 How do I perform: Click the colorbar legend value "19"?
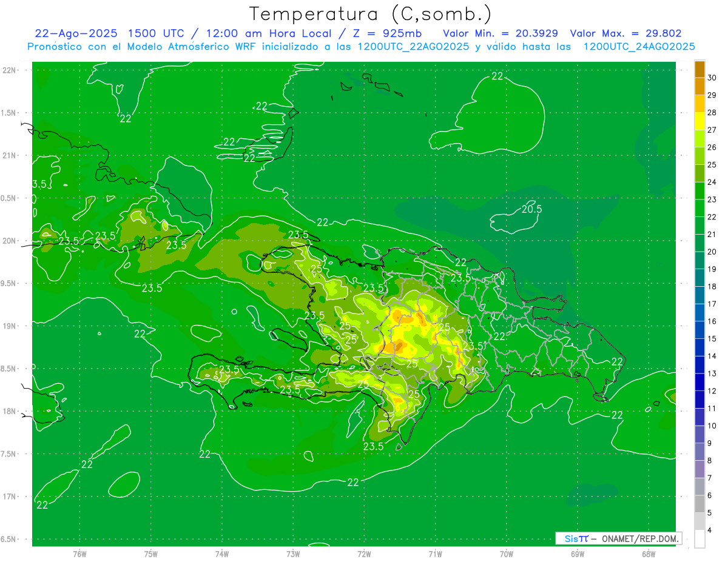click(712, 269)
